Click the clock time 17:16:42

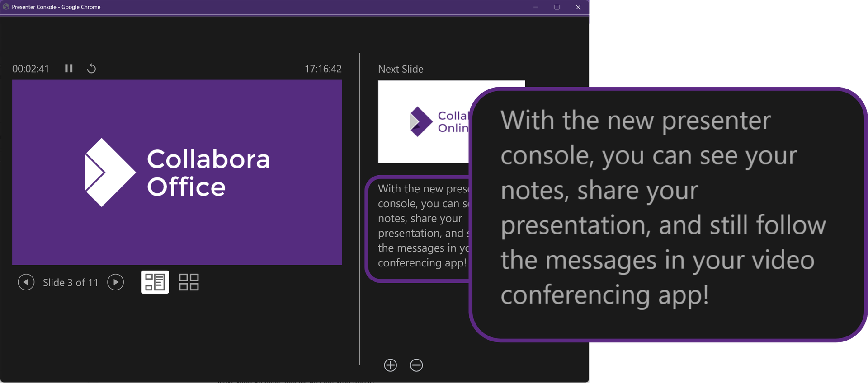click(x=323, y=69)
